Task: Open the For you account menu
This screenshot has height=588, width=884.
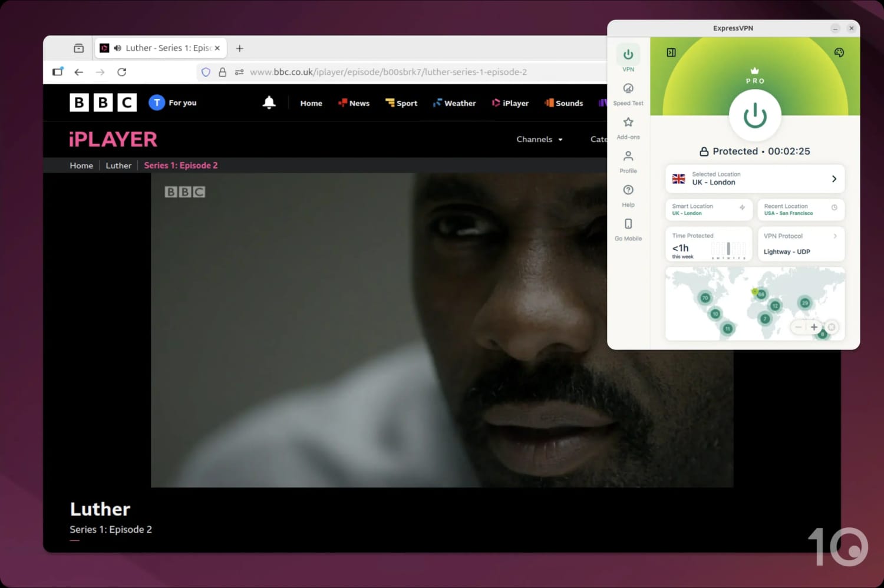Action: [x=173, y=103]
